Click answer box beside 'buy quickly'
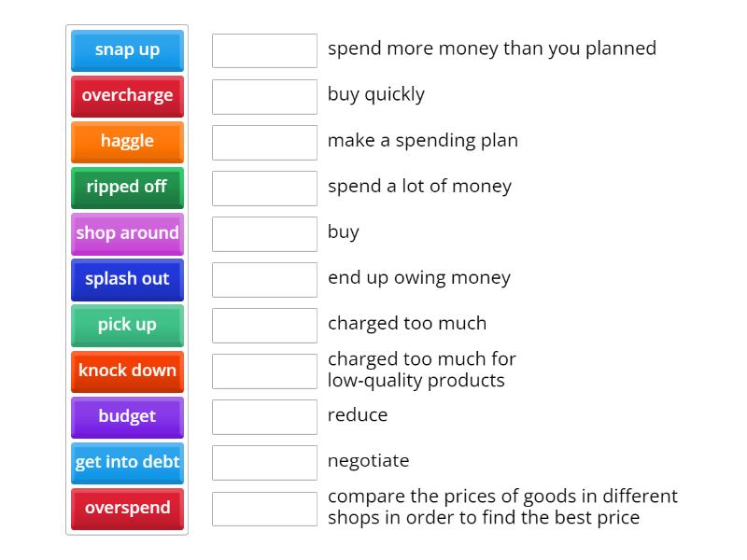The width and height of the screenshot is (747, 560). pos(264,96)
